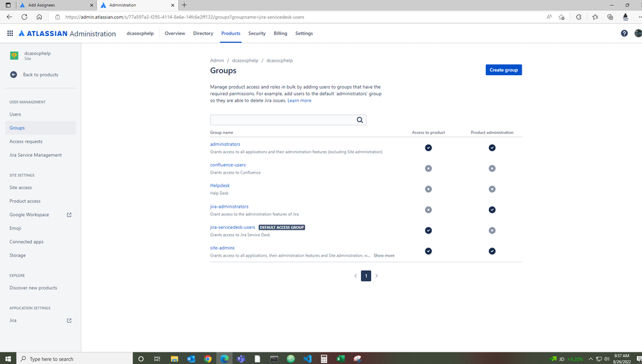Viewport: 642px width, 364px height.
Task: Open the jira-administrators group
Action: [229, 206]
